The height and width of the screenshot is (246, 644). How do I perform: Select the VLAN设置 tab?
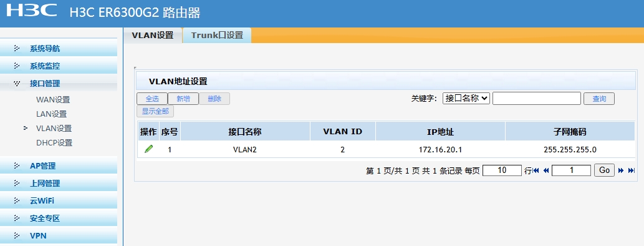tap(152, 36)
